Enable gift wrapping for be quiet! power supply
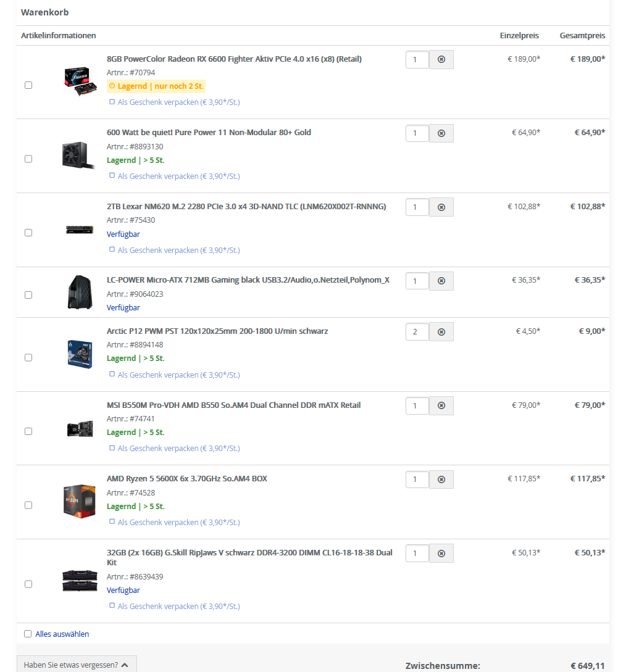This screenshot has height=672, width=618. 112,176
